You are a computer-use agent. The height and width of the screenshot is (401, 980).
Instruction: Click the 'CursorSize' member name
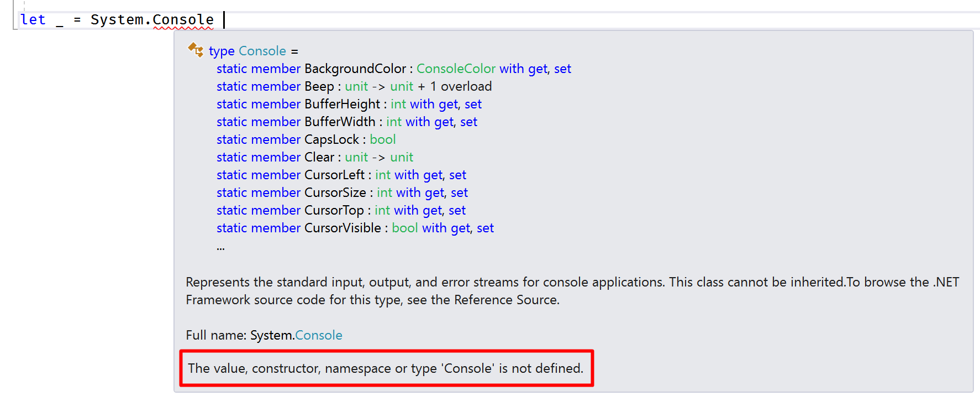pyautogui.click(x=335, y=192)
